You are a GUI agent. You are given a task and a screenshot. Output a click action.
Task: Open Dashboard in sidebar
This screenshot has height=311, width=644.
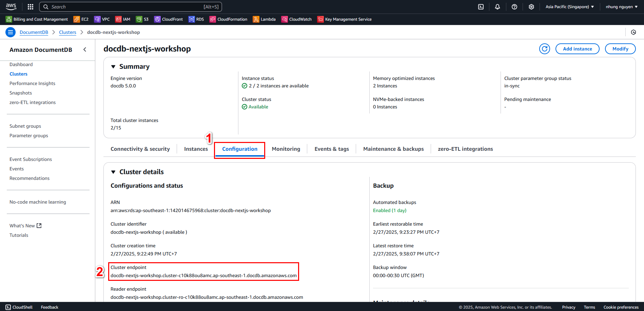21,64
